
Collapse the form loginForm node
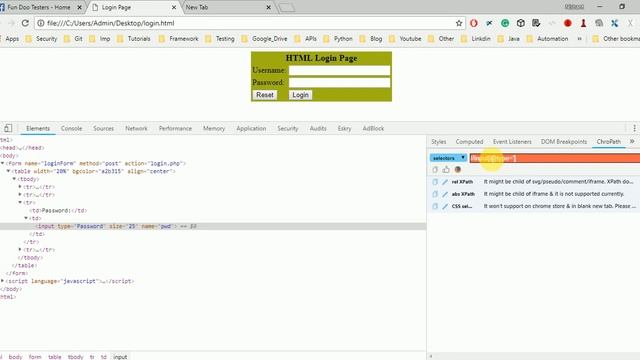(2, 163)
